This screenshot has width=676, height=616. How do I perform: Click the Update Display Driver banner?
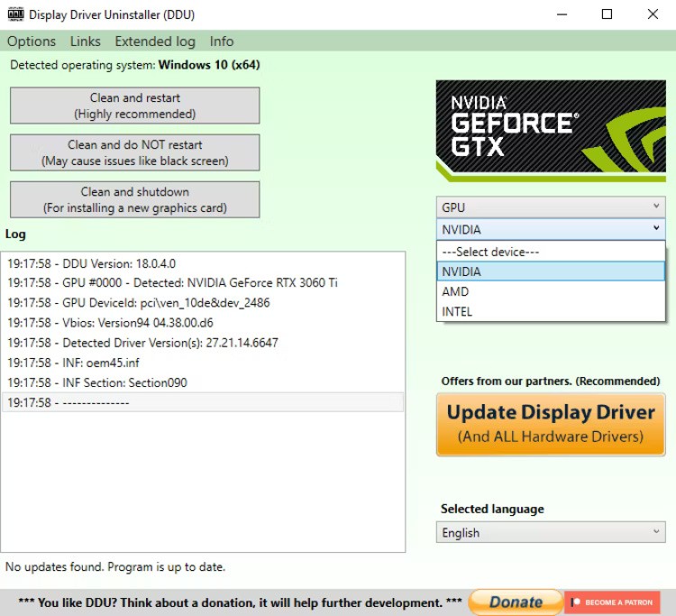[x=551, y=424]
